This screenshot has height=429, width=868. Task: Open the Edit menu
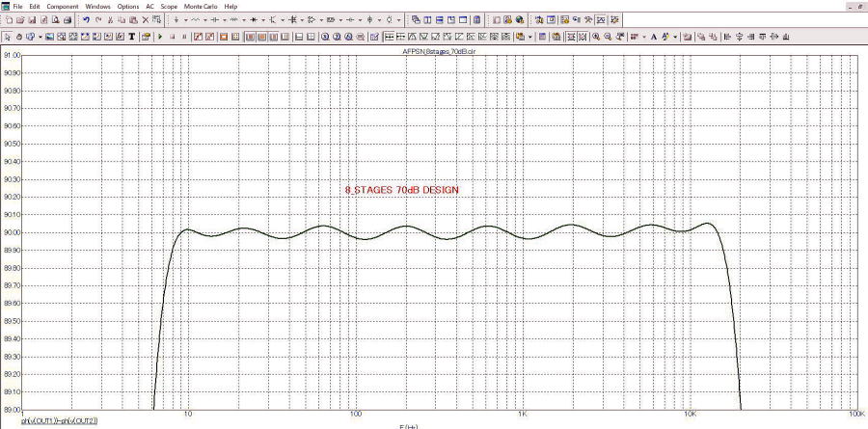[35, 7]
